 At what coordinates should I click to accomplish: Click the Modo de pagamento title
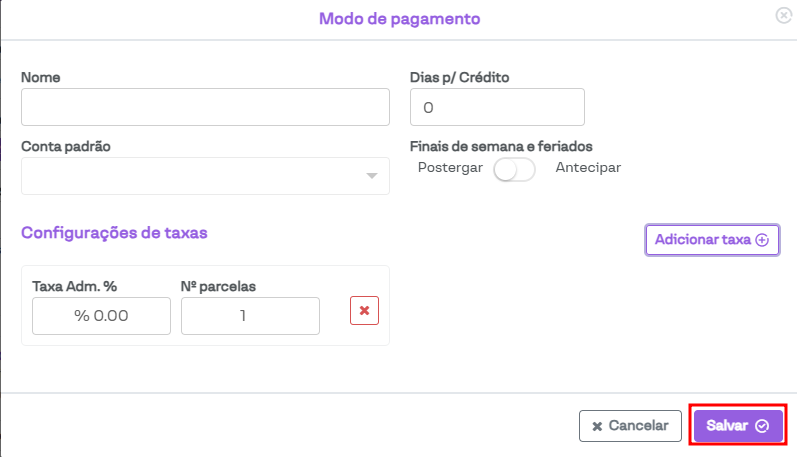pos(399,18)
